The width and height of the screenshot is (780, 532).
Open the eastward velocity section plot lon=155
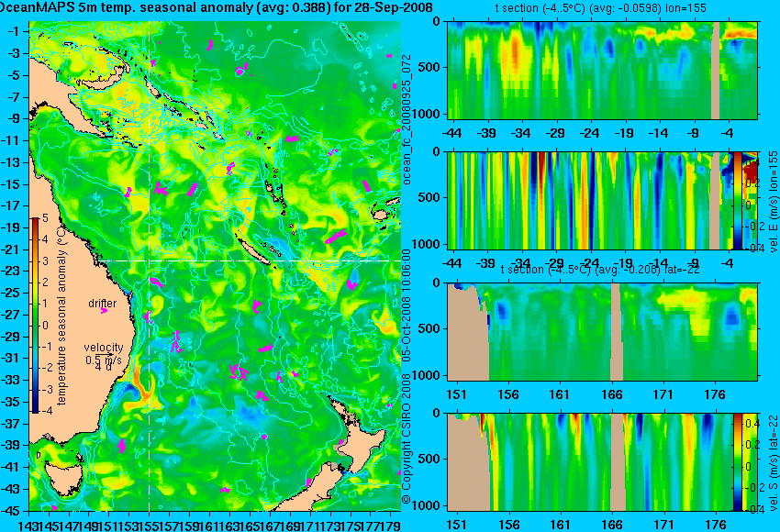click(x=602, y=200)
